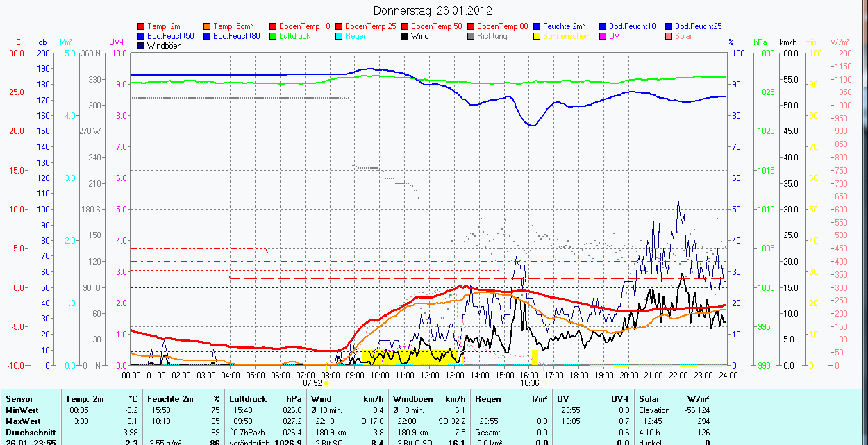Click the sunrise time marker 07:52
This screenshot has width=868, height=445.
[x=312, y=383]
